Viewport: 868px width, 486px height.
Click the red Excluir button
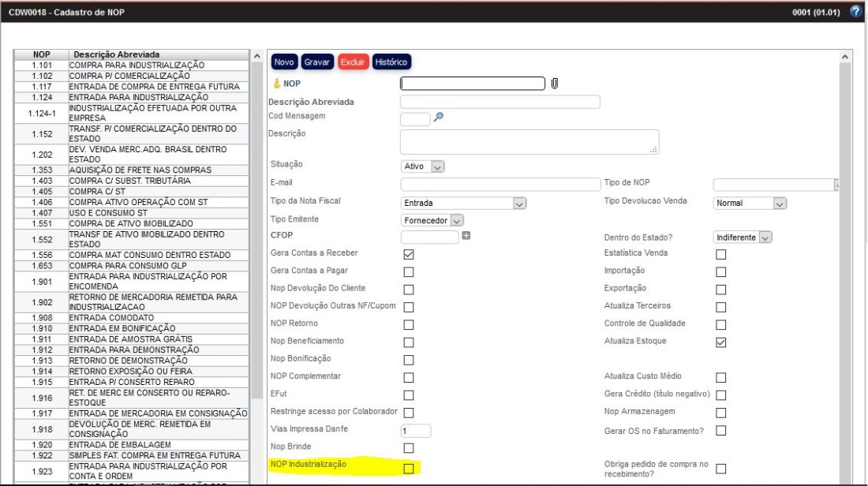pyautogui.click(x=353, y=62)
